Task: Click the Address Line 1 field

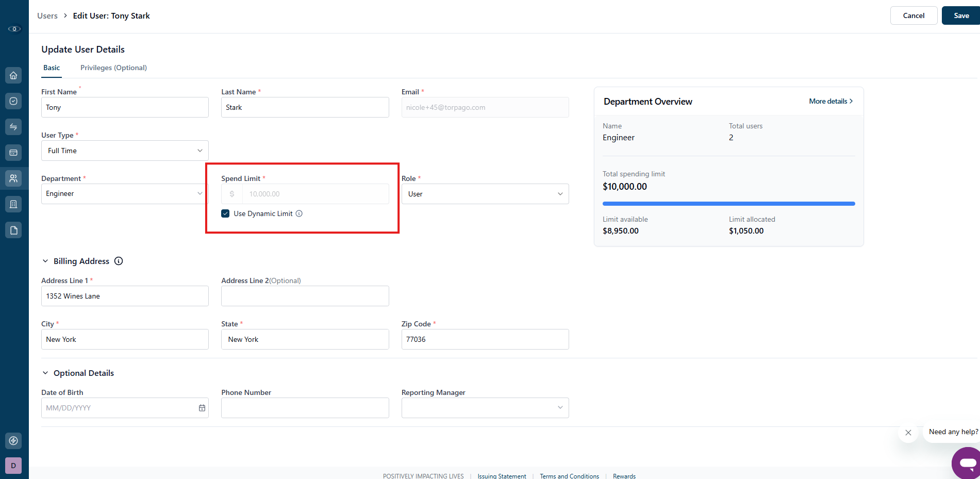Action: pos(125,296)
